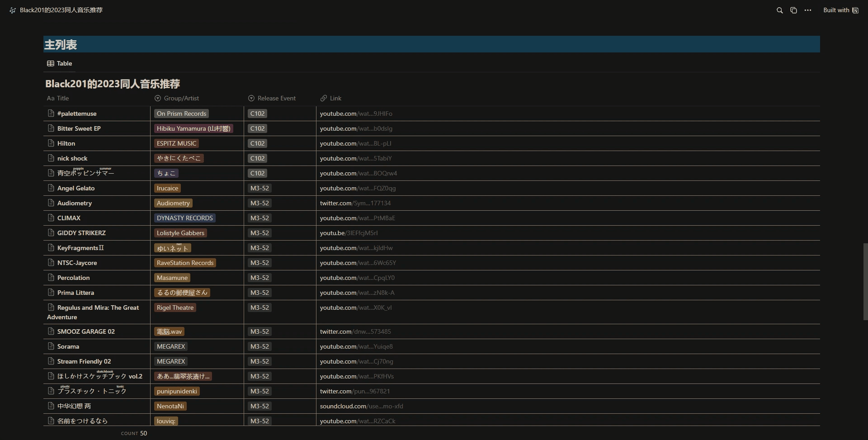868x440 pixels.
Task: Click the Notion logo beside Built with
Action: pos(855,10)
